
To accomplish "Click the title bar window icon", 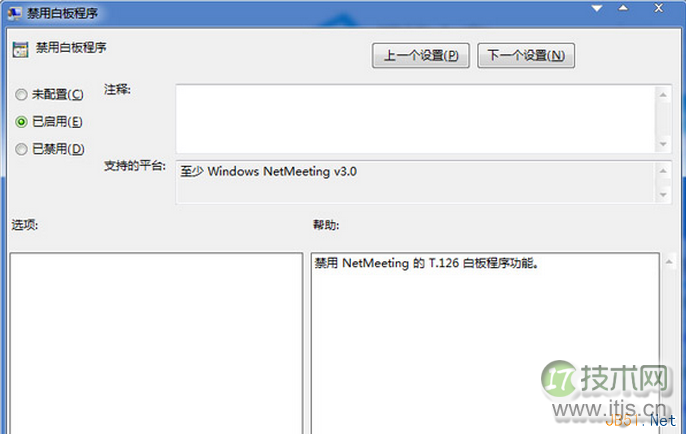I will coord(14,13).
